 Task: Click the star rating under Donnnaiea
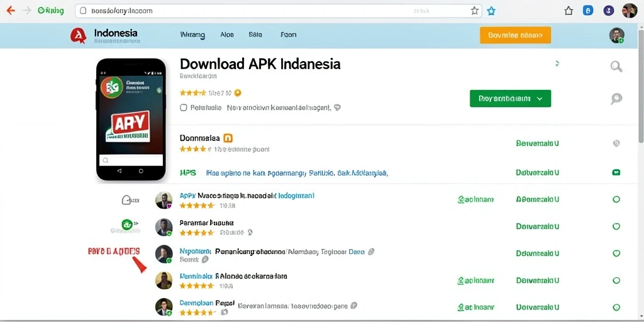(195, 149)
